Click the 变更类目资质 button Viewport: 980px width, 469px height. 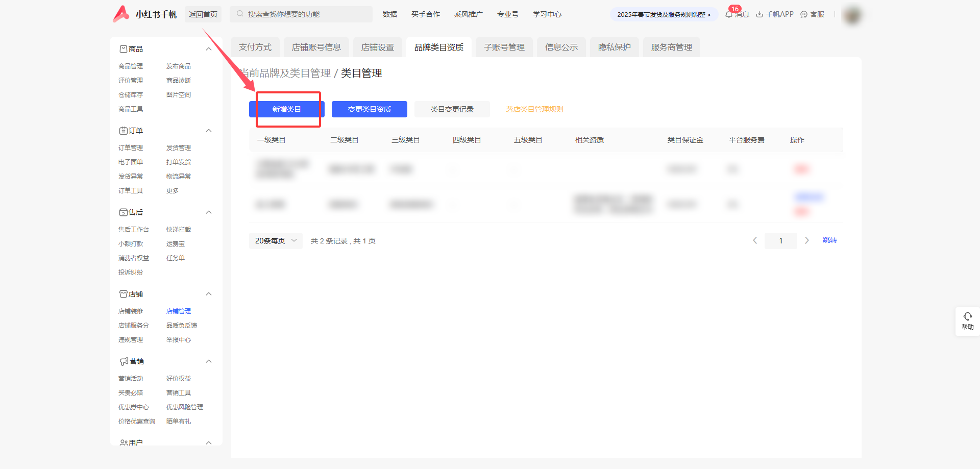370,109
